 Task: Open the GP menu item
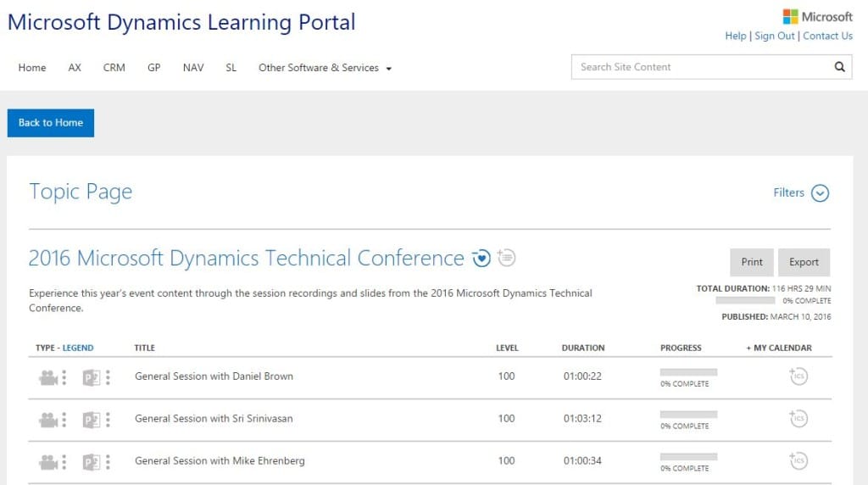tap(154, 68)
